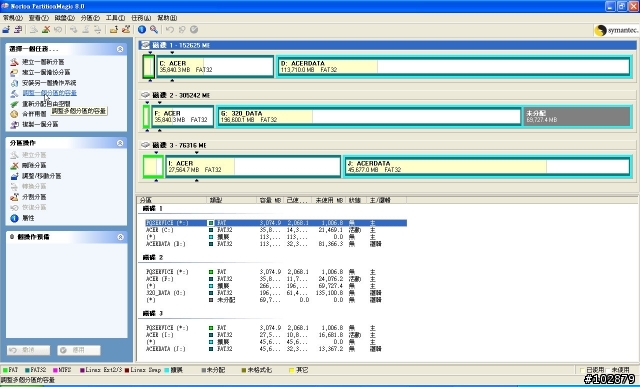The height and width of the screenshot is (387, 640).
Task: Select the I: ACER partition block on Disk 3
Action: coord(253,166)
